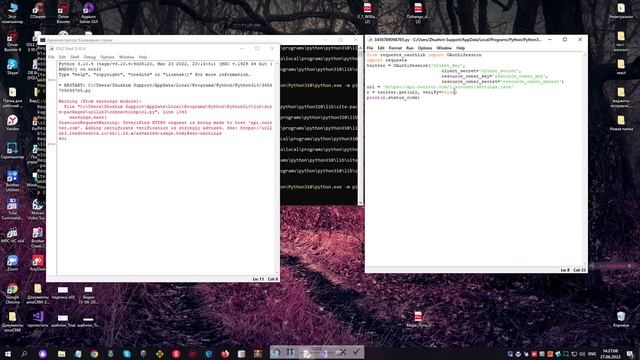Launch Skype from the desktop shortcut
The height and width of the screenshot is (360, 640).
[x=12, y=67]
